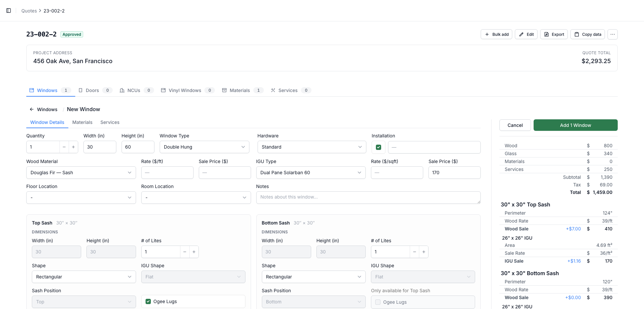Screen dimensions: 644x309
Task: Open the IGU Type dropdown
Action: [x=311, y=173]
